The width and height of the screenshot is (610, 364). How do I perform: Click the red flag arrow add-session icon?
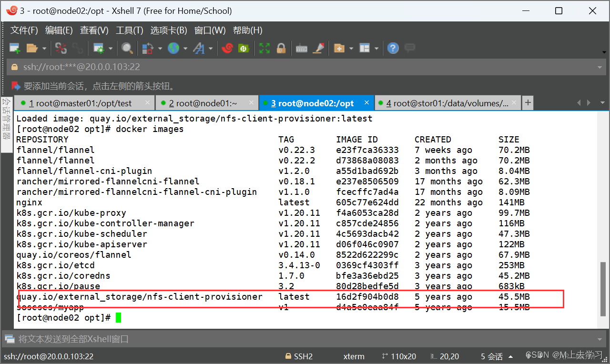pos(16,86)
